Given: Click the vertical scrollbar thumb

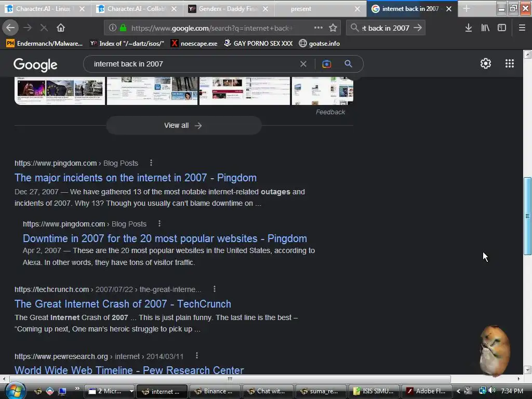Looking at the screenshot, I should tap(527, 216).
